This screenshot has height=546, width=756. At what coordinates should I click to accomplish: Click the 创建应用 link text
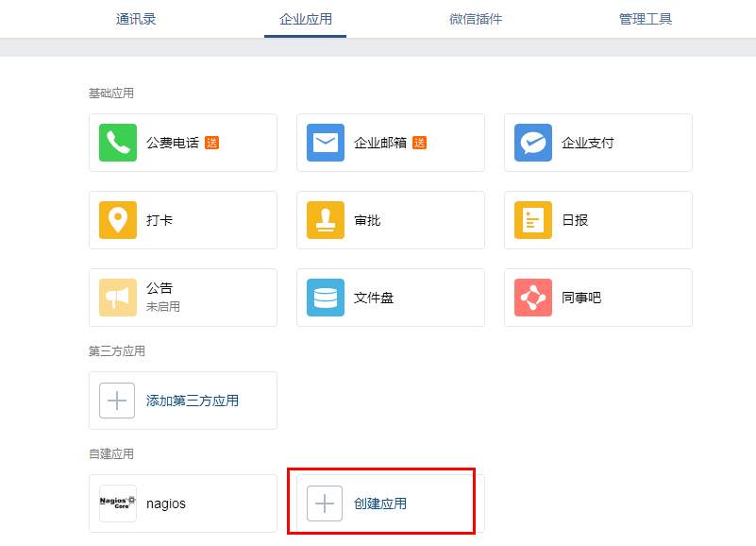click(x=380, y=503)
